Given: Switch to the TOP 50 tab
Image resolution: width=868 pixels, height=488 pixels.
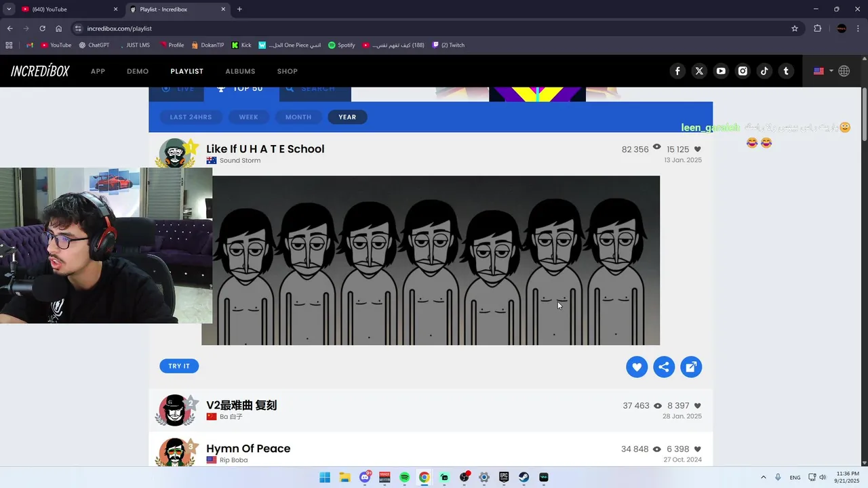Looking at the screenshot, I should pyautogui.click(x=241, y=93).
